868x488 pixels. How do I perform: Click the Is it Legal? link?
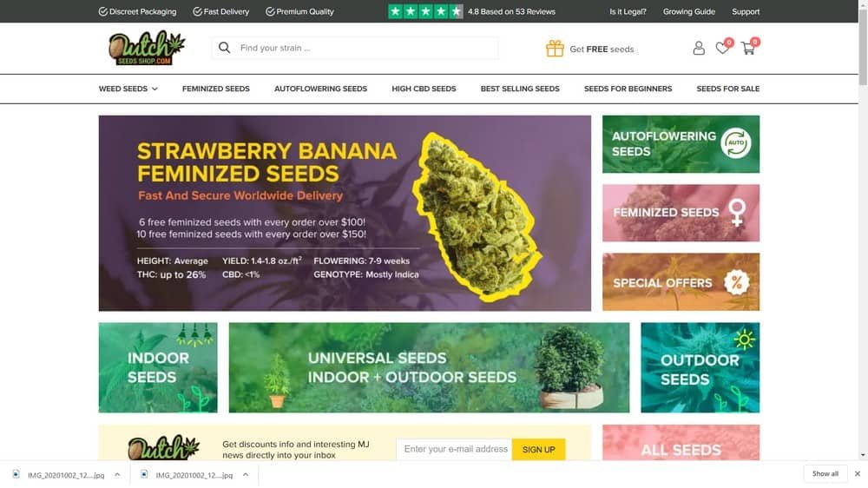[x=628, y=11]
